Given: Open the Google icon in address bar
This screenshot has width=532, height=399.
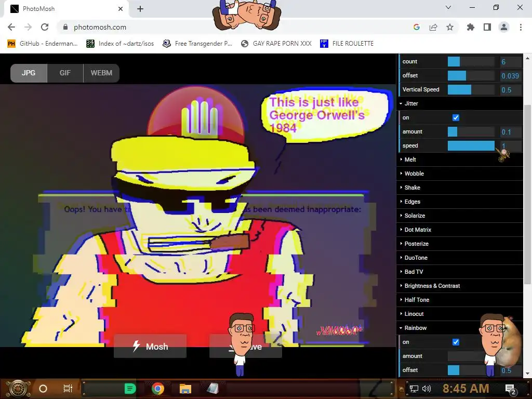Looking at the screenshot, I should (x=417, y=27).
